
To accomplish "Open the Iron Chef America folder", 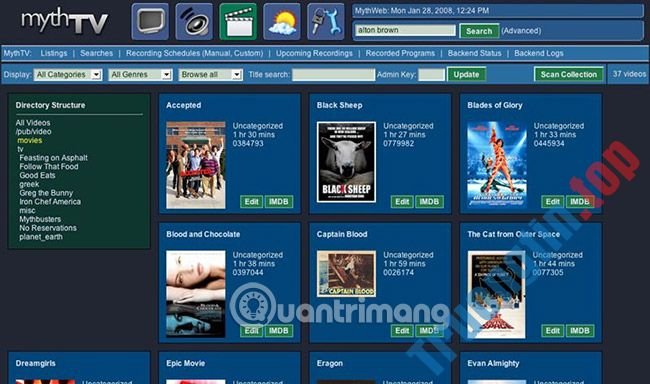I will coord(50,202).
